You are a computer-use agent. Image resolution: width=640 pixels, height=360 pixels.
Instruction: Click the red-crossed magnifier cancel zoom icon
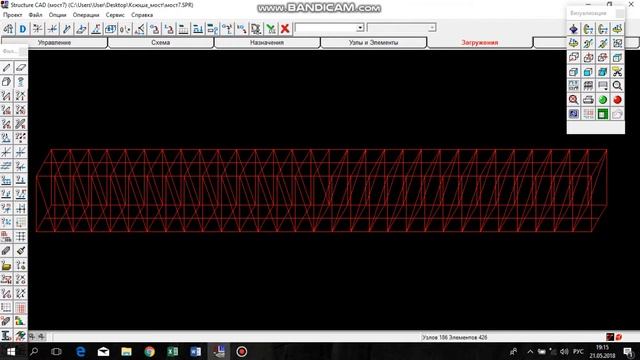tap(573, 100)
